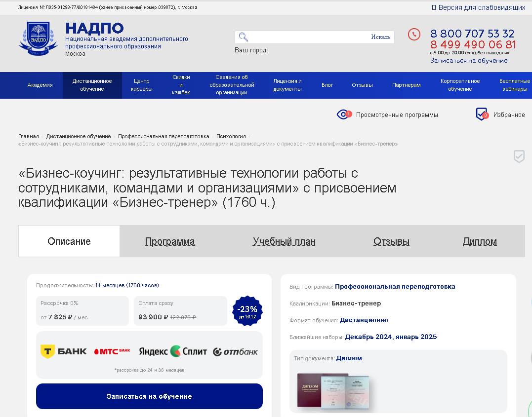This screenshot has height=417, width=532.
Task: Click the Искать search button
Action: [380, 37]
